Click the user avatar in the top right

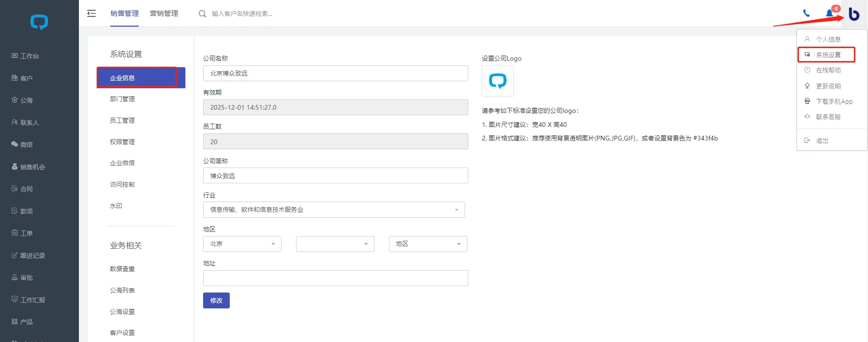pyautogui.click(x=854, y=14)
